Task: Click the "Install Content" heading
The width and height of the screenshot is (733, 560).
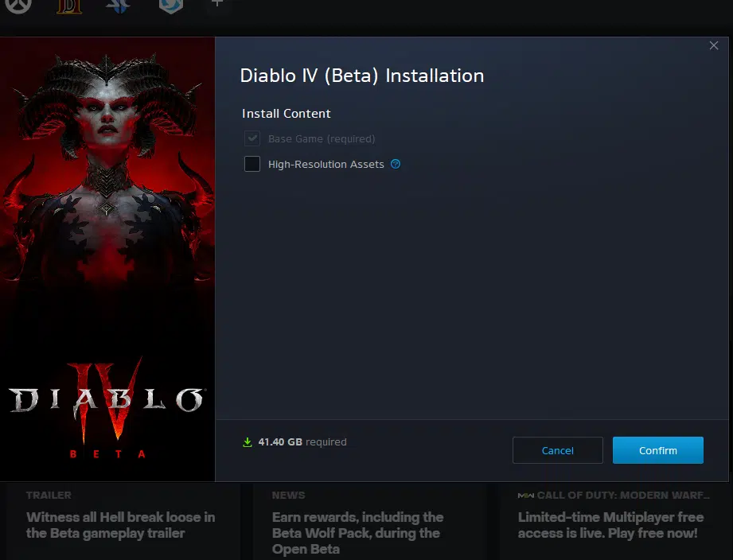Action: 286,114
